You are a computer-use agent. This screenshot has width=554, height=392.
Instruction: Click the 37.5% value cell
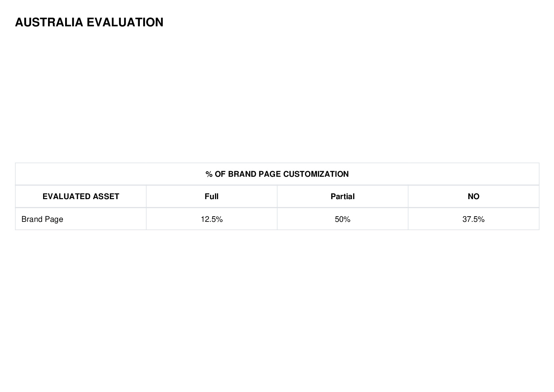(x=473, y=219)
